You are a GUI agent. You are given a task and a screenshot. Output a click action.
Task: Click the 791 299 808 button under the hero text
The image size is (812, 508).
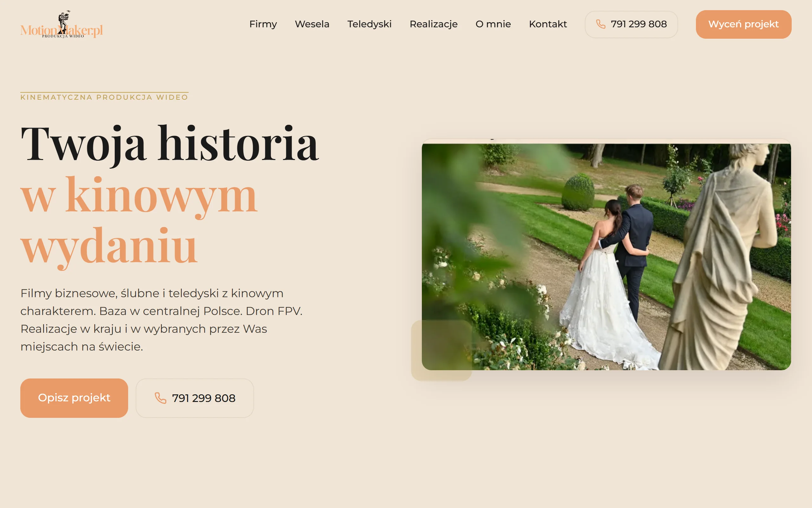(x=195, y=398)
